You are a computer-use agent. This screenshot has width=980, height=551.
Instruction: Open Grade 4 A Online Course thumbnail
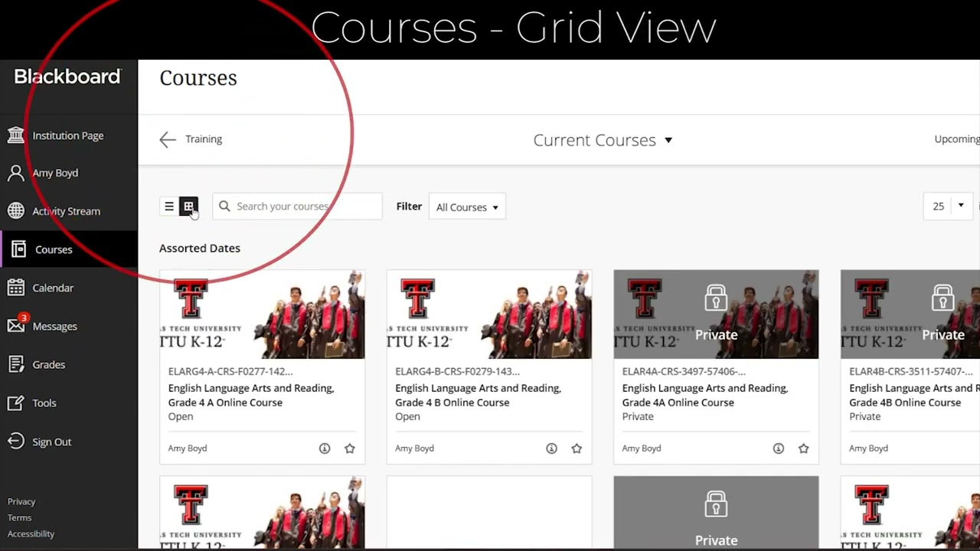(262, 315)
